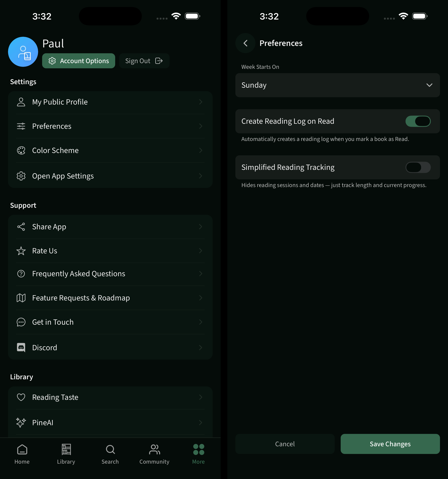Open Color Scheme settings
Viewport: 448px width, 479px height.
(x=110, y=150)
